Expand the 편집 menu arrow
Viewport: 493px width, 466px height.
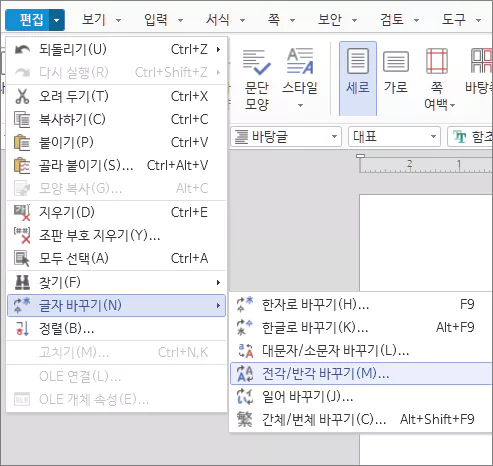click(x=57, y=20)
